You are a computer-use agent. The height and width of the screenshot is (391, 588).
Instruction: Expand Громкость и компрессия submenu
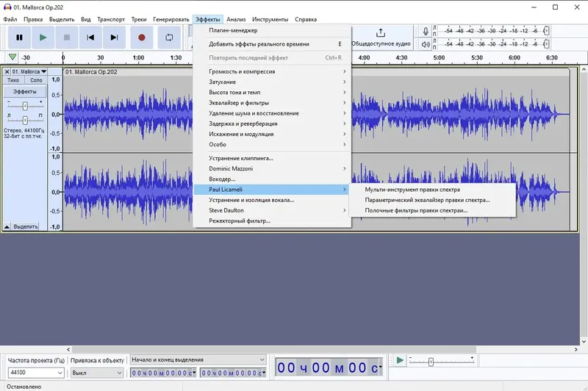272,71
